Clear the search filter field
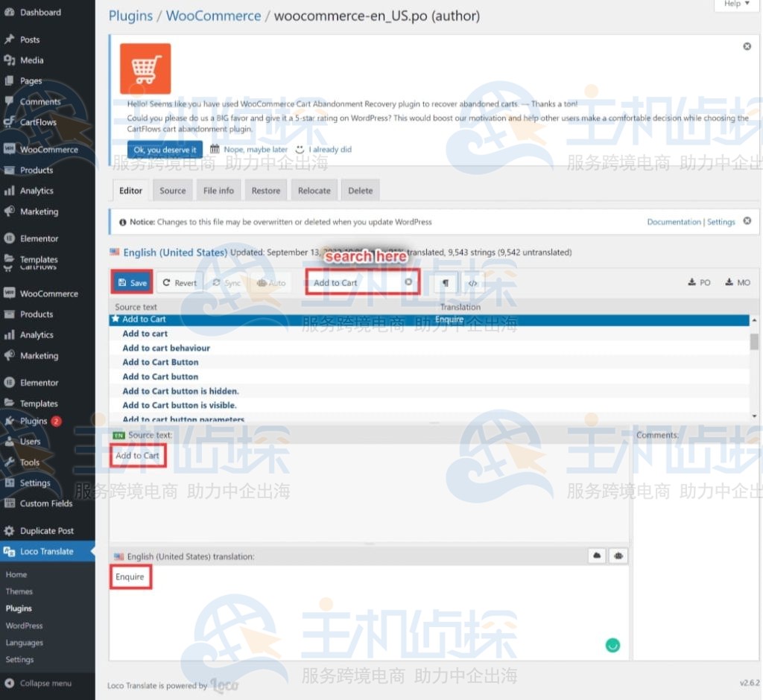The width and height of the screenshot is (763, 700). (x=408, y=282)
